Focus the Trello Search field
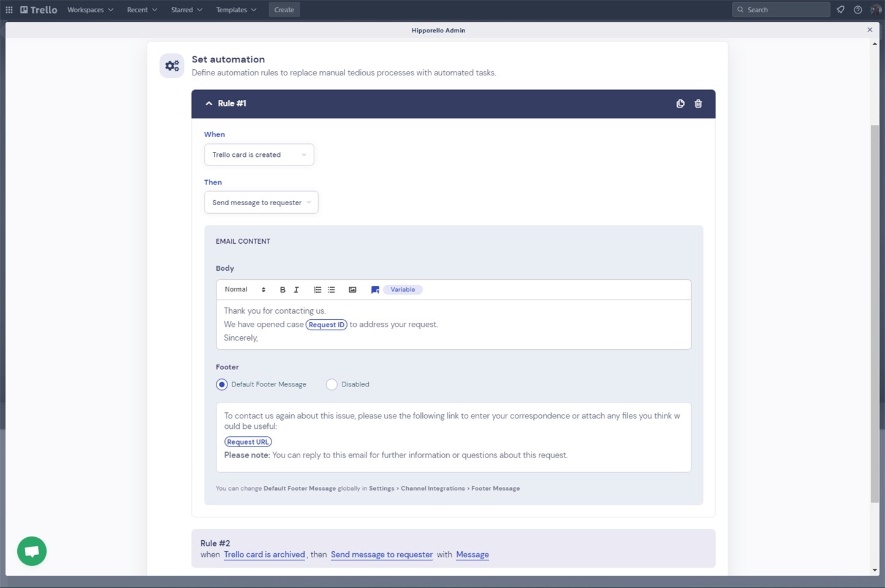885x588 pixels. point(781,10)
